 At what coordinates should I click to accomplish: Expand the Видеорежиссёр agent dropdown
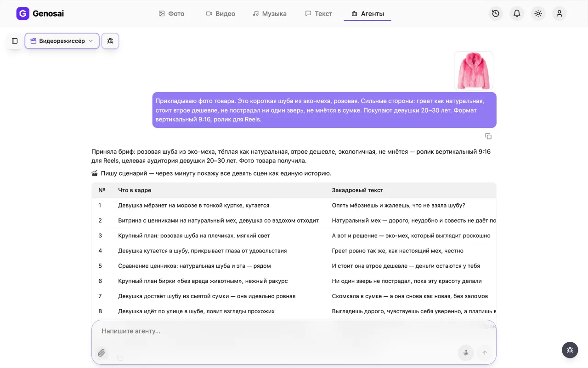coord(62,41)
